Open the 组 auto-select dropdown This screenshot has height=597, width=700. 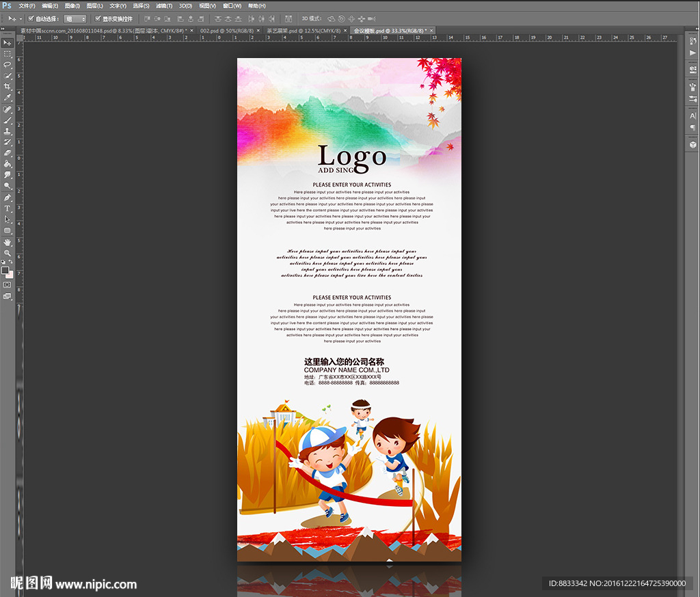tap(75, 19)
